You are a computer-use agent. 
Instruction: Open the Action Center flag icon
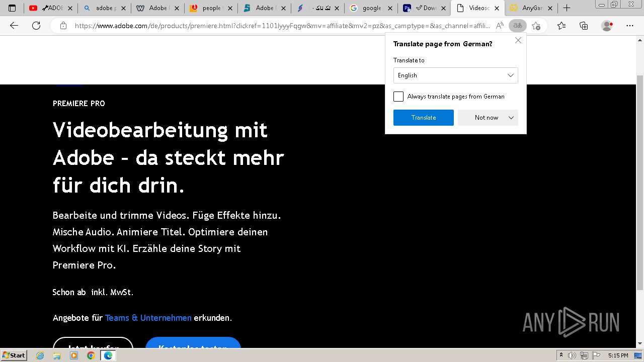click(x=595, y=355)
